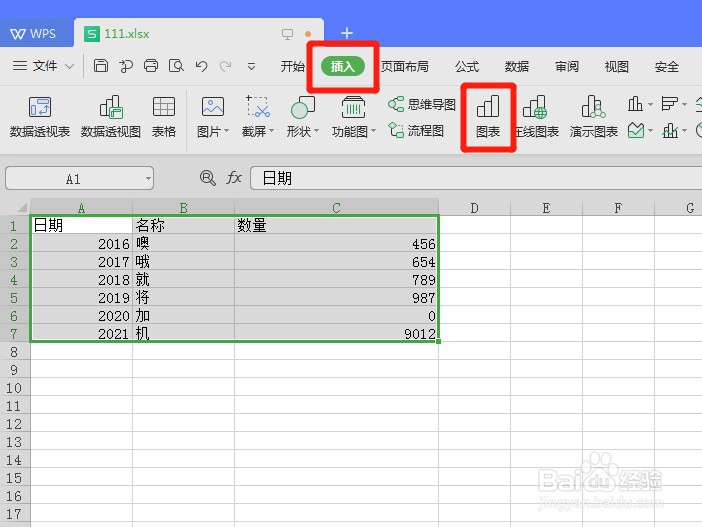Insert a 数据透视表 pivot table
Viewport: 702px width, 527px height.
(x=40, y=116)
